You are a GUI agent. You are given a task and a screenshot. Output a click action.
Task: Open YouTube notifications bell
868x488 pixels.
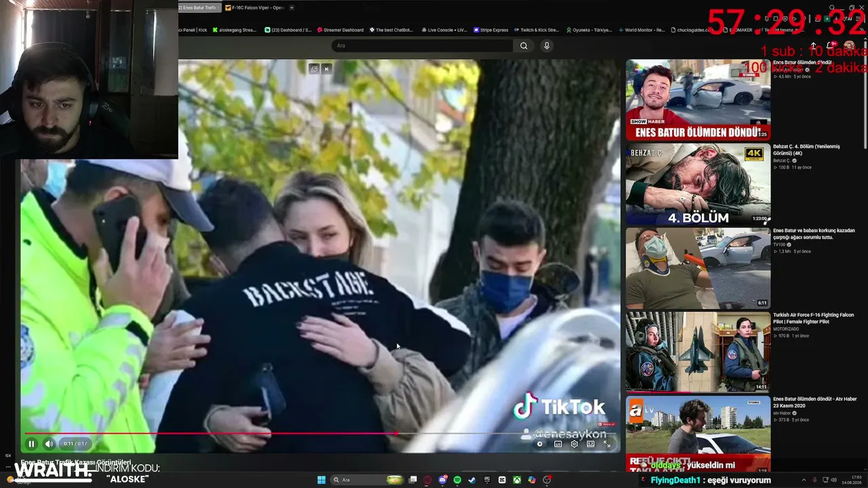[x=831, y=46]
